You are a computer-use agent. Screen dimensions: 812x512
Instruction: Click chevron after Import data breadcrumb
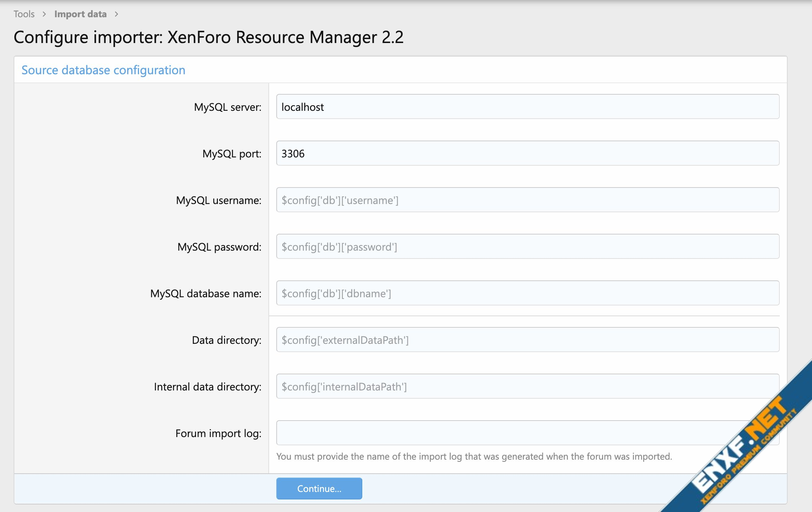pos(116,14)
